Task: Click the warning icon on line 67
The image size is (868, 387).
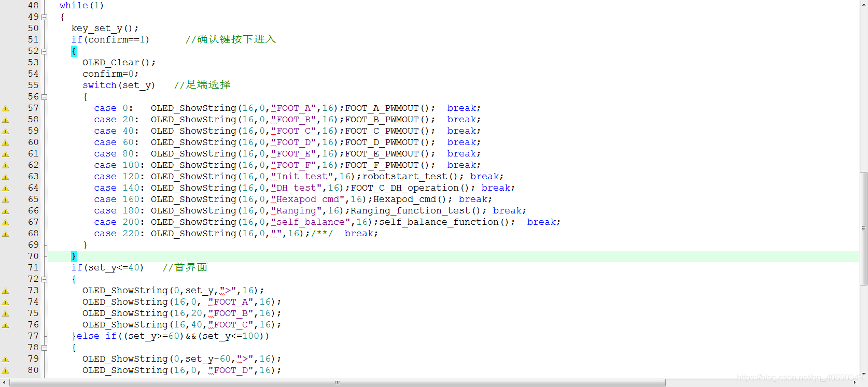Action: pos(5,222)
